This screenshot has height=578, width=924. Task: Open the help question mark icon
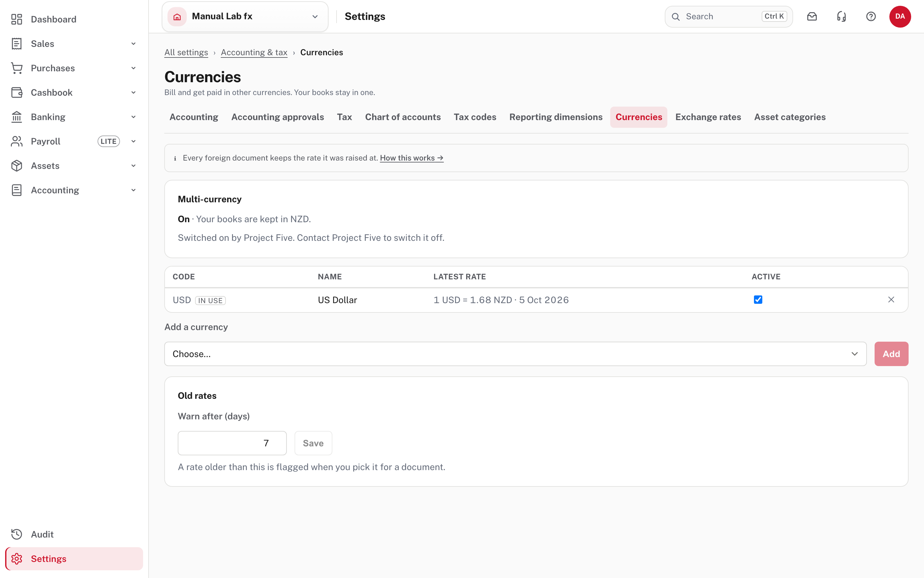871,16
